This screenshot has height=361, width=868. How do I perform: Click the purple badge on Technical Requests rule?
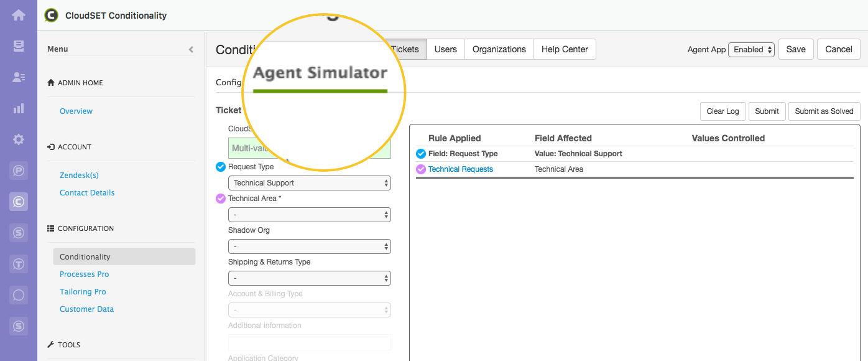tap(420, 169)
